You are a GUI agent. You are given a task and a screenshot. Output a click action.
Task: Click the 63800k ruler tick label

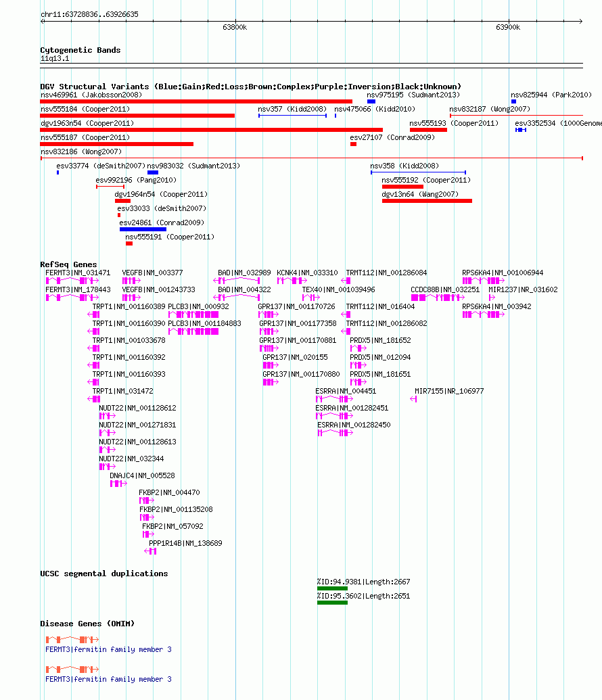point(235,27)
